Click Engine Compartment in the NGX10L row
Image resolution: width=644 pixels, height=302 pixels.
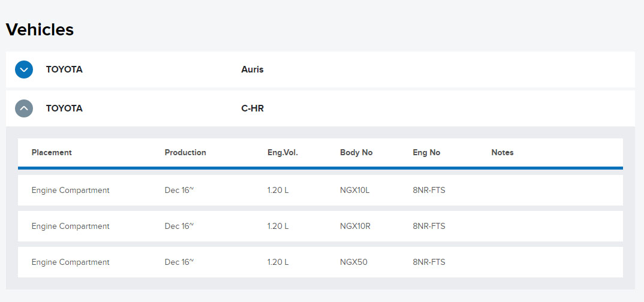71,191
